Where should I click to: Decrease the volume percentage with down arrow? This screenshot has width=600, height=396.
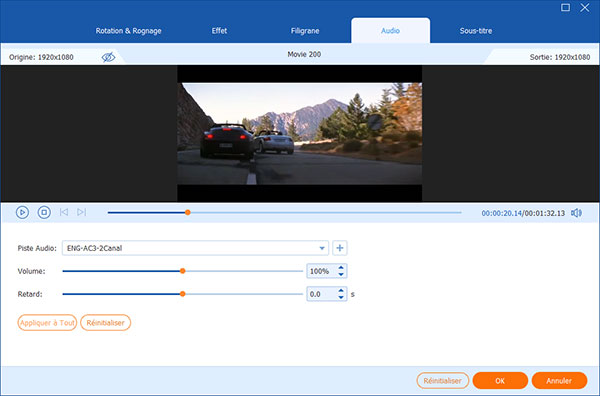(341, 274)
